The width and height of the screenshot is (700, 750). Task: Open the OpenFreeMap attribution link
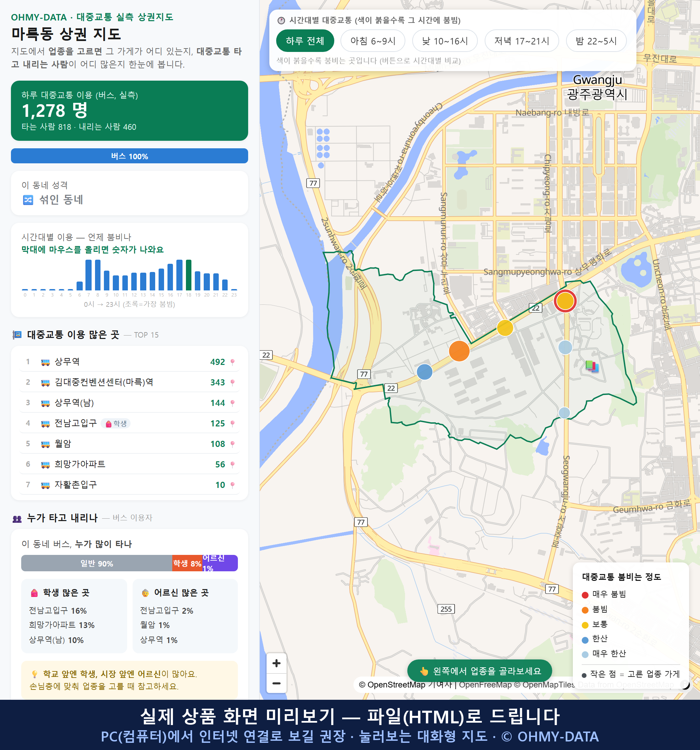485,685
